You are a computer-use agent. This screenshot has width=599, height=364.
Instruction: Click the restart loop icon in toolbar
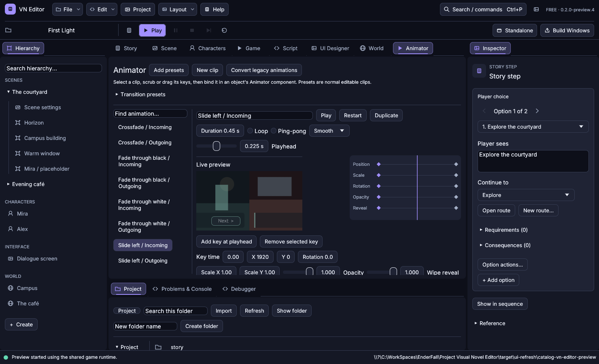point(224,30)
